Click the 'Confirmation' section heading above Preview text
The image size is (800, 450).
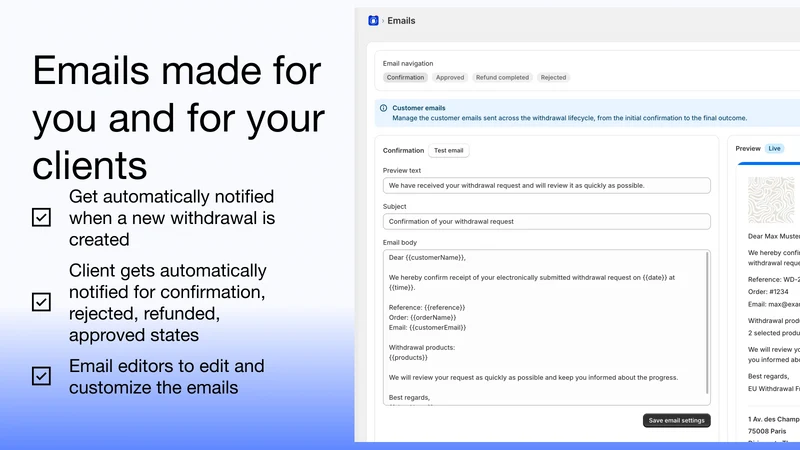click(403, 151)
